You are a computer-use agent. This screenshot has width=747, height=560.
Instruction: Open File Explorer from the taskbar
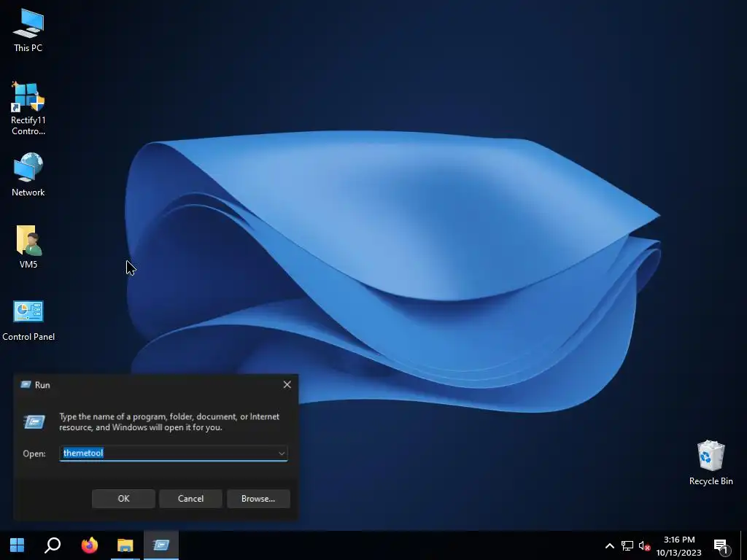125,545
